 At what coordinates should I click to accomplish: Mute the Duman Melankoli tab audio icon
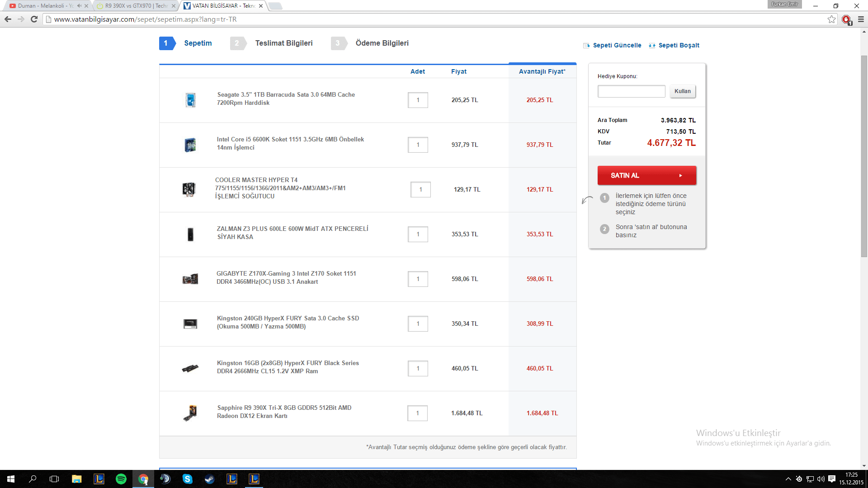(x=79, y=6)
